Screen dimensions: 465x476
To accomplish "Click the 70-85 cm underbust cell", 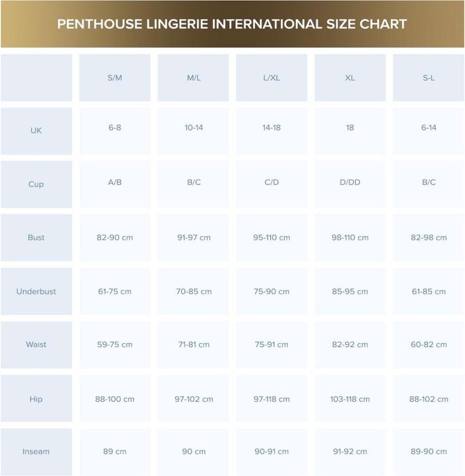I will pyautogui.click(x=194, y=292).
